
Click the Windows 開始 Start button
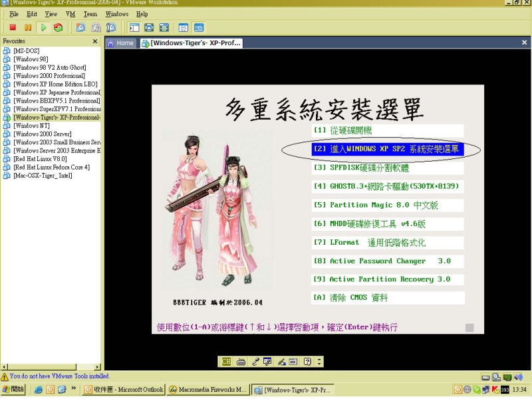[13, 389]
